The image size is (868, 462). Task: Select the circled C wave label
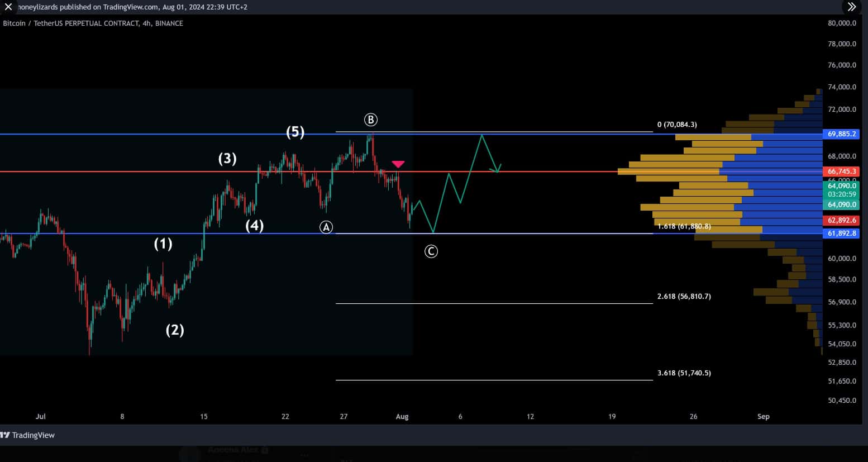(x=431, y=251)
